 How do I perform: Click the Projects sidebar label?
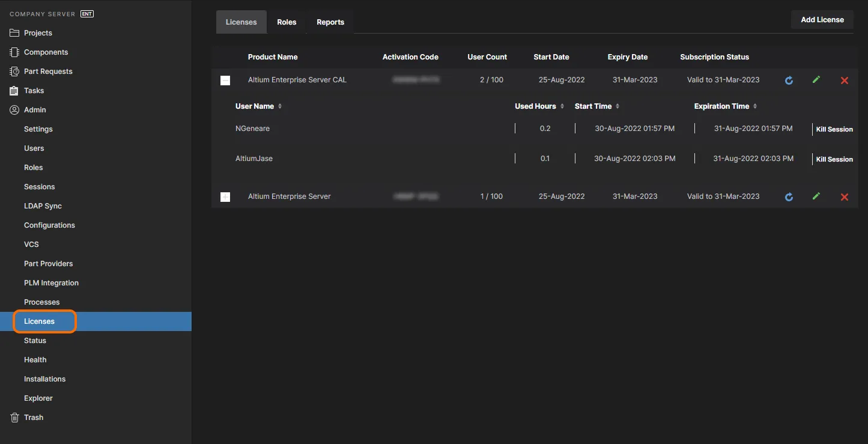click(38, 33)
